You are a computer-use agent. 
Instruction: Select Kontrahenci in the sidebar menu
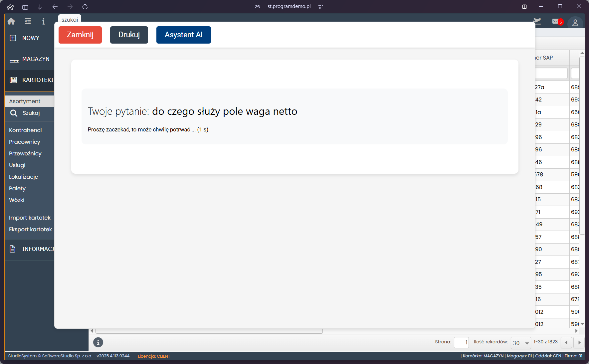pos(25,130)
